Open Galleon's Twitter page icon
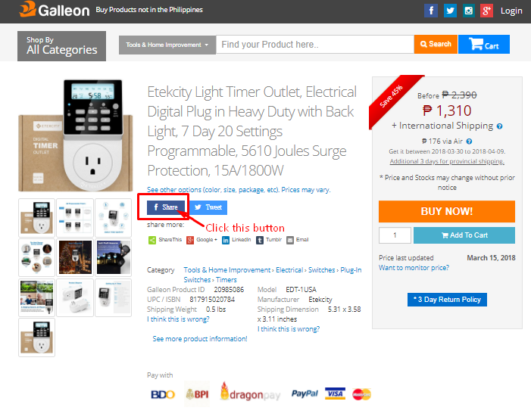Viewport: 531px width, 420px height. point(450,11)
